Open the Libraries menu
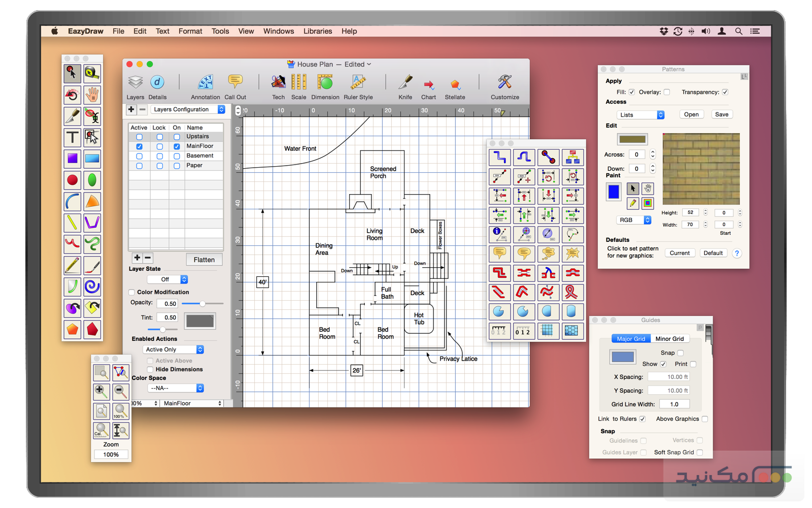The image size is (812, 508). point(317,31)
